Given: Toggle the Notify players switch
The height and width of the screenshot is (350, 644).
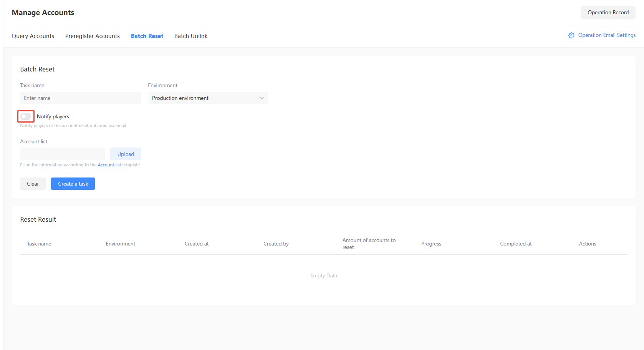Looking at the screenshot, I should [26, 116].
